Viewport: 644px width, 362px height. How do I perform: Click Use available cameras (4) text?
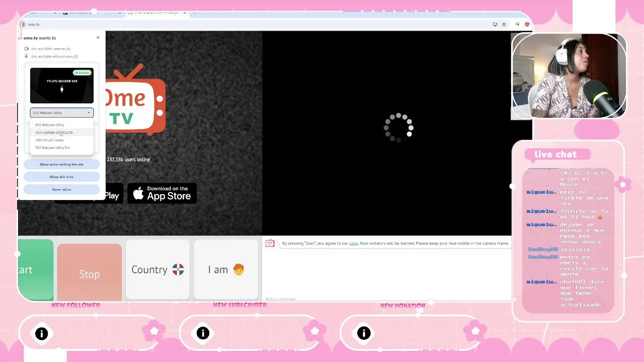(x=51, y=49)
